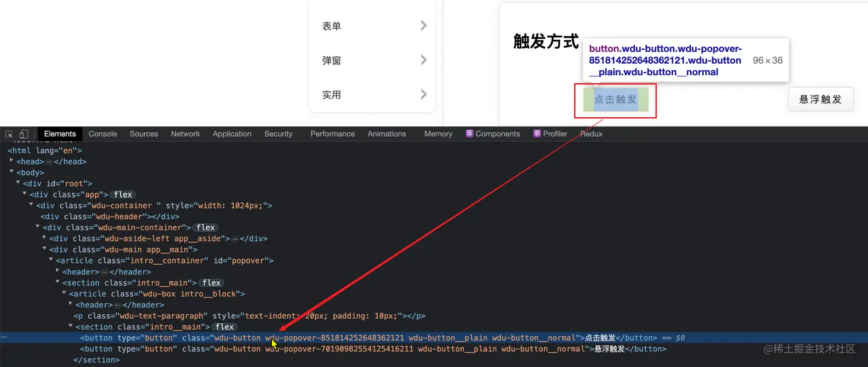Click 表单 in the sidebar menu
This screenshot has width=868, height=367.
pos(332,25)
